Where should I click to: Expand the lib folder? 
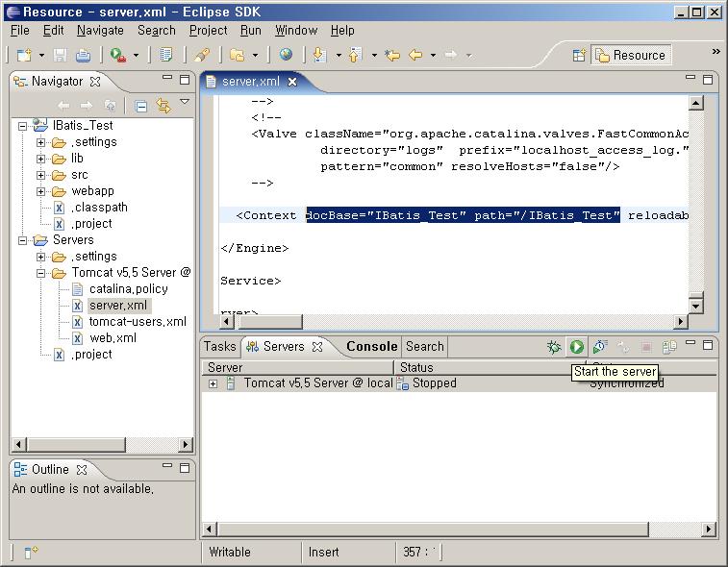pyautogui.click(x=40, y=160)
